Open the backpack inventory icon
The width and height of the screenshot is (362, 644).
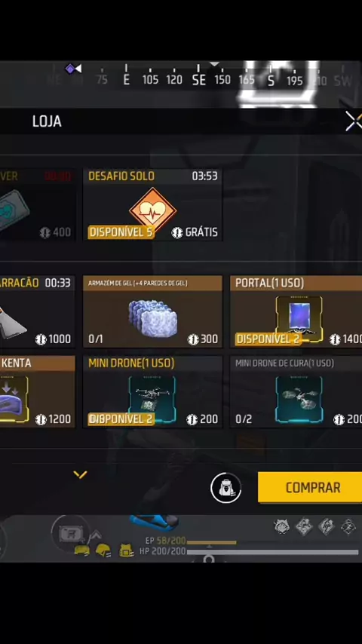pyautogui.click(x=225, y=487)
